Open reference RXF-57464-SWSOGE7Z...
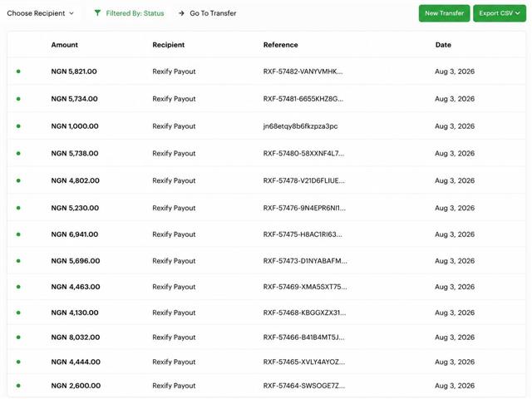Viewport: 532px width, 399px height. [304, 386]
